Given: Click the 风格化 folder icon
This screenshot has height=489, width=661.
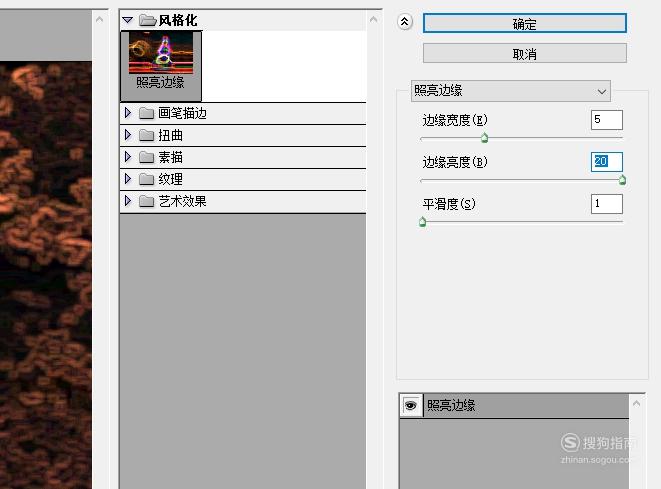Looking at the screenshot, I should 148,20.
